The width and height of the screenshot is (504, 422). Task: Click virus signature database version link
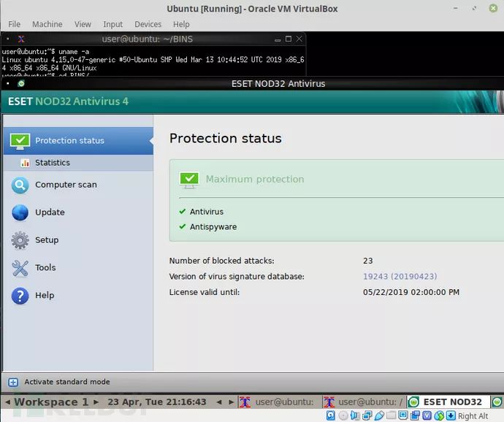coord(400,277)
